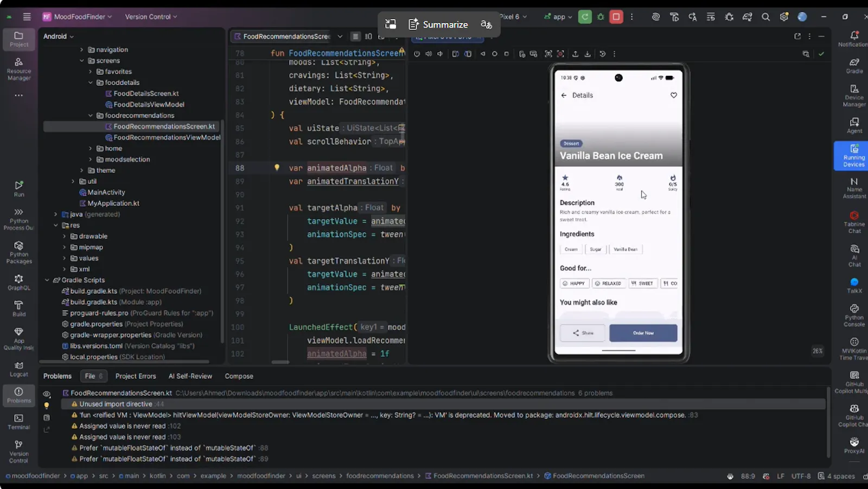
Task: Click the favorite heart in emulator app
Action: tap(673, 95)
